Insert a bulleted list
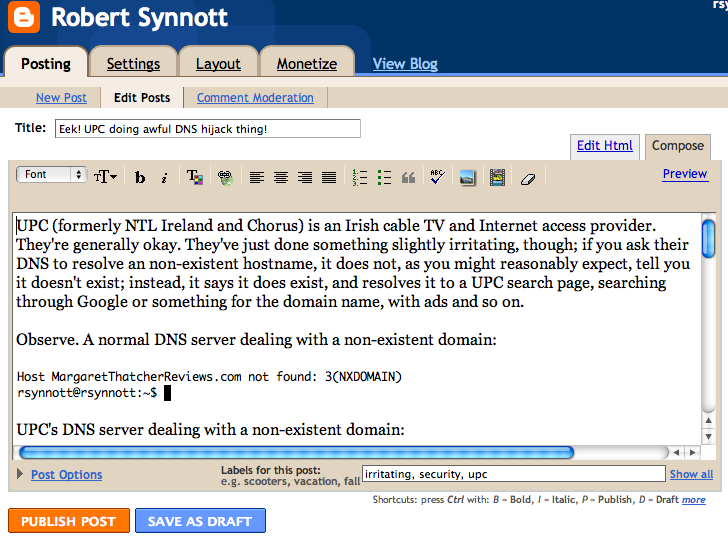The width and height of the screenshot is (728, 554). click(384, 177)
